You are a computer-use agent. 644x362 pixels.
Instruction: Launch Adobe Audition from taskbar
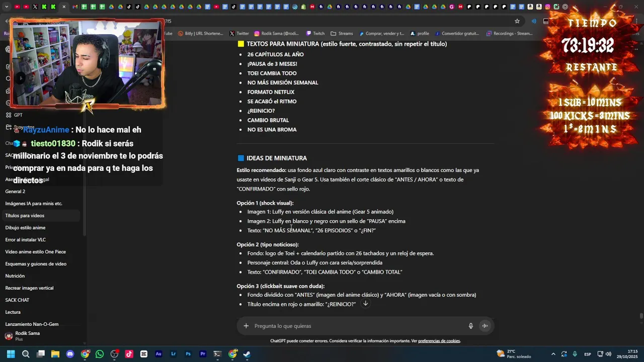tap(158, 354)
